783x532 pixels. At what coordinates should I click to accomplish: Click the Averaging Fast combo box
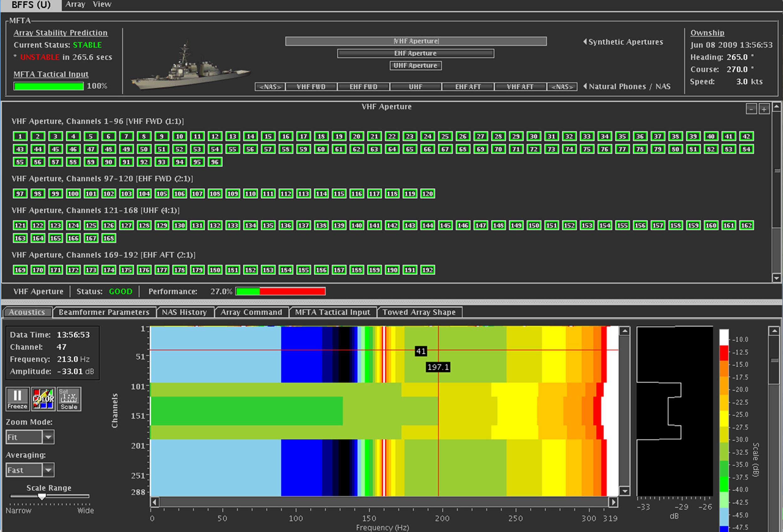pyautogui.click(x=30, y=470)
